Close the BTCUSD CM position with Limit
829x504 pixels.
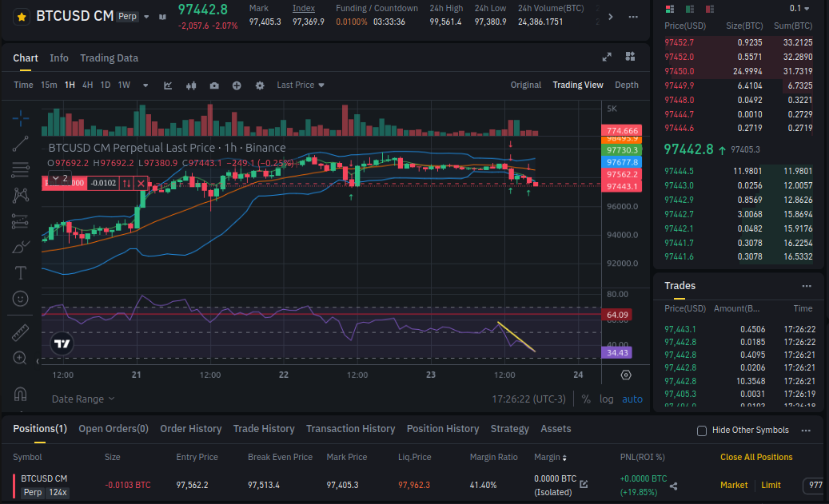click(771, 485)
